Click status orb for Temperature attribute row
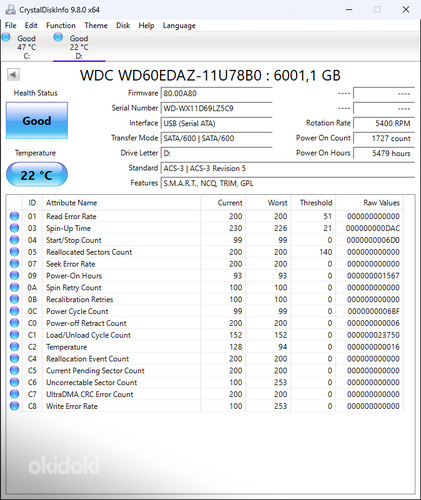Viewport: 421px width, 500px height. 14,347
